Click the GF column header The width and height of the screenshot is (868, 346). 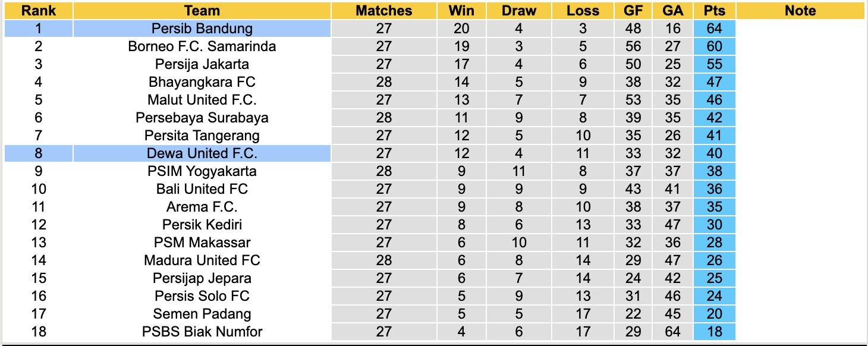click(633, 11)
